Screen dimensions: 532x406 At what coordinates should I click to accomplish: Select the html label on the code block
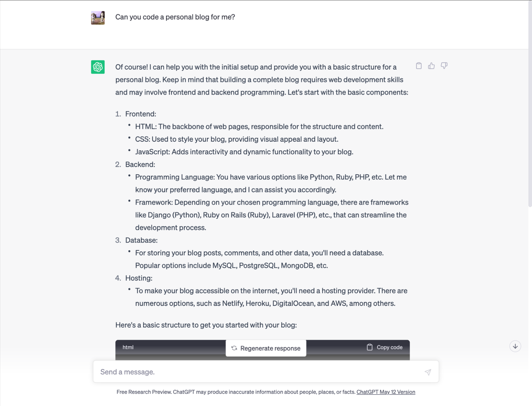(x=128, y=347)
